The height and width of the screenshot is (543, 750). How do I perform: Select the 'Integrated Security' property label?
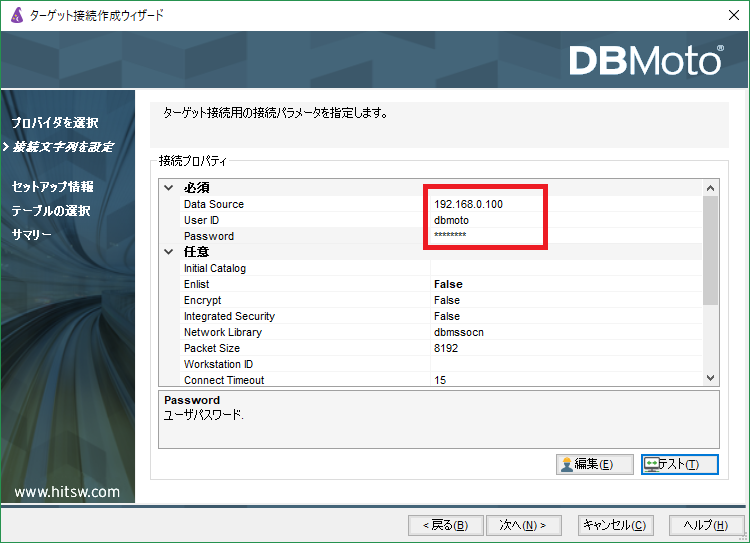[230, 316]
